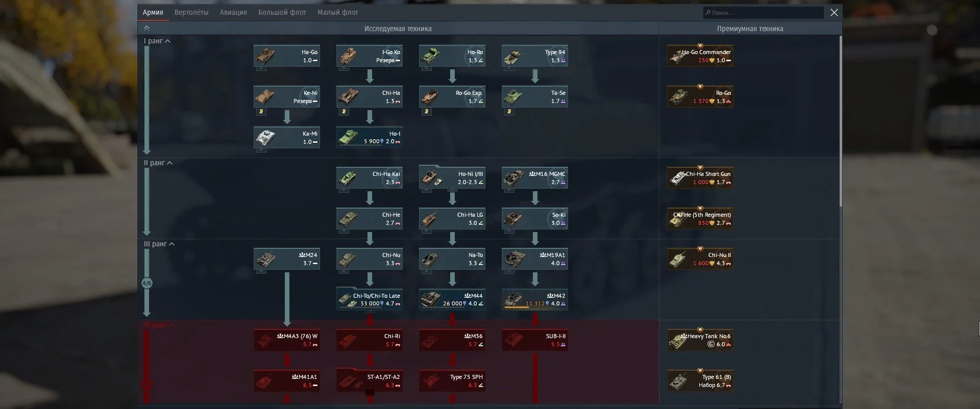Click the Поиск search field
This screenshot has width=980, height=409.
tap(763, 13)
